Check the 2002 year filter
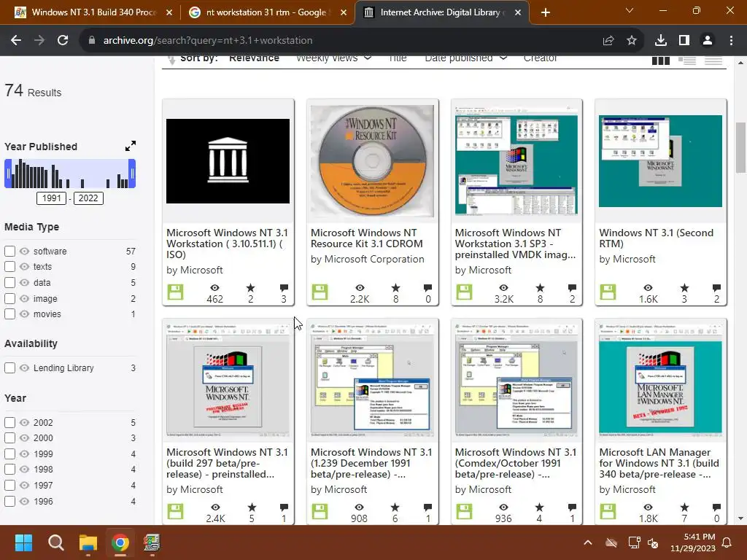This screenshot has height=560, width=747. point(9,422)
